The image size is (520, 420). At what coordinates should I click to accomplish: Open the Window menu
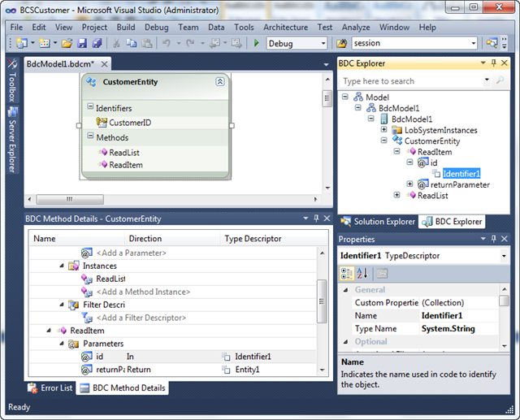[x=394, y=27]
